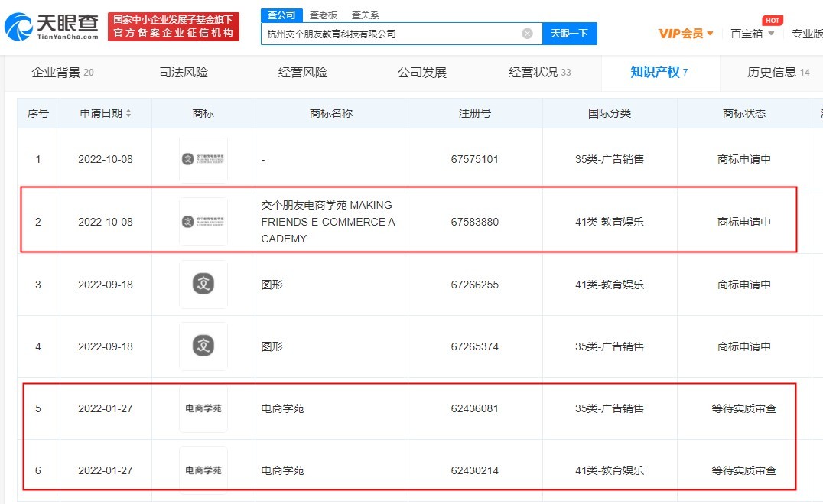This screenshot has width=823, height=504.
Task: Click the 国家中小企业发展子基金 red banner
Action: (x=174, y=27)
